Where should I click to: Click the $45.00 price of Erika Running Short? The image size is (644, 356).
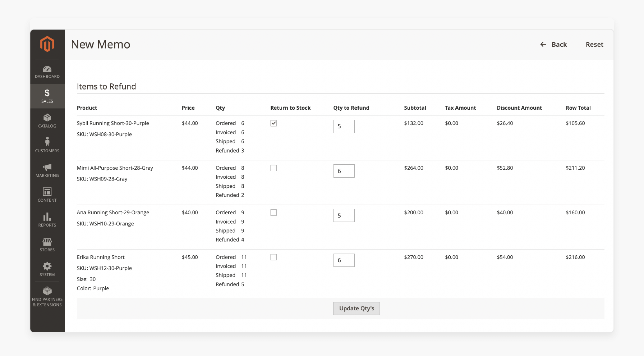190,257
